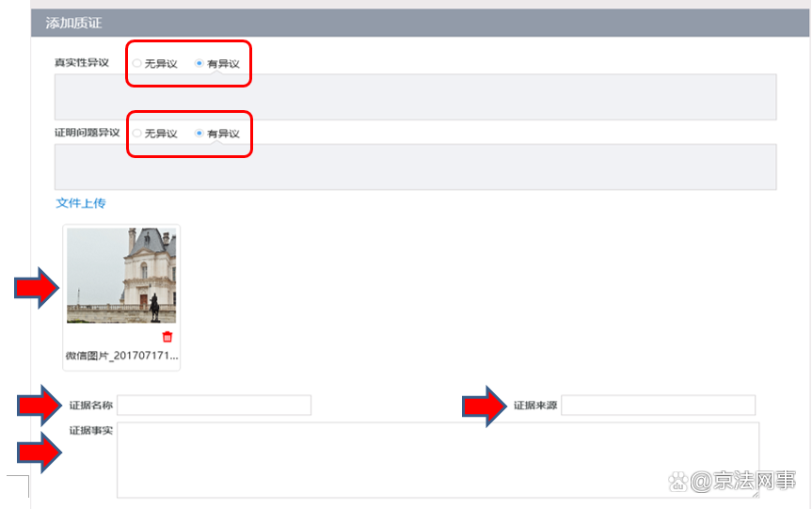The width and height of the screenshot is (812, 509).
Task: Click the 真实性异议 comment text box
Action: click(x=415, y=97)
